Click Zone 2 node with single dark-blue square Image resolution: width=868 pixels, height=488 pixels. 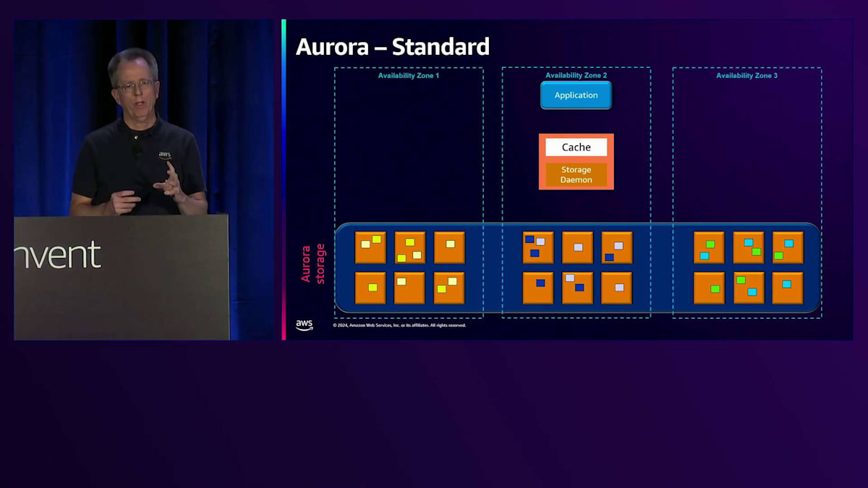click(x=538, y=288)
